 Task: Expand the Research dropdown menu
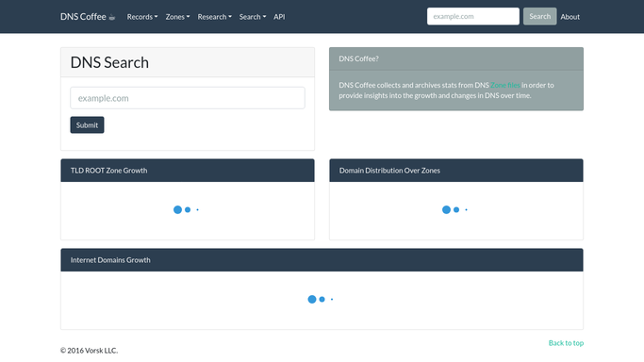214,17
